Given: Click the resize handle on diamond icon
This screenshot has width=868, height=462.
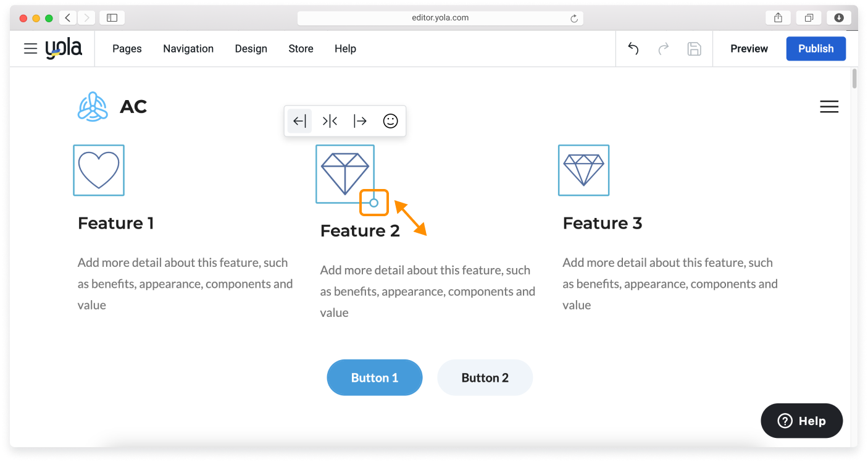Looking at the screenshot, I should point(373,203).
